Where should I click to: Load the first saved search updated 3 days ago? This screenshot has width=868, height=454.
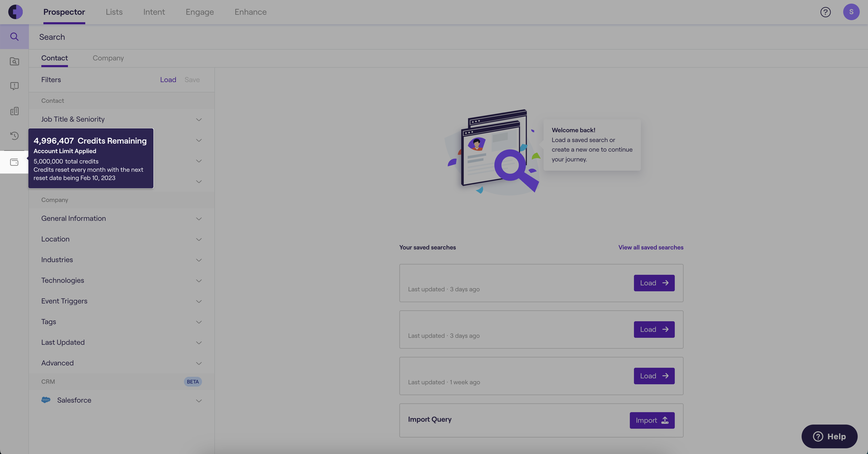coord(654,283)
